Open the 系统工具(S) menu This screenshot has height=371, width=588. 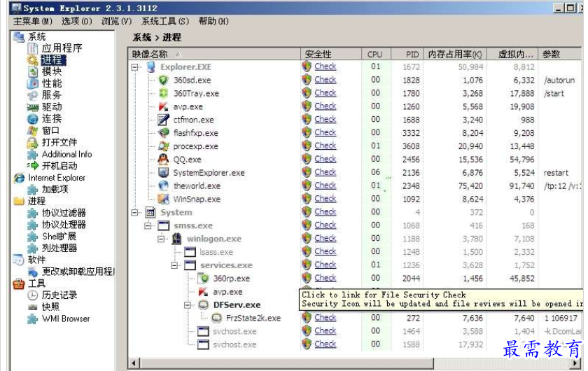pyautogui.click(x=165, y=21)
